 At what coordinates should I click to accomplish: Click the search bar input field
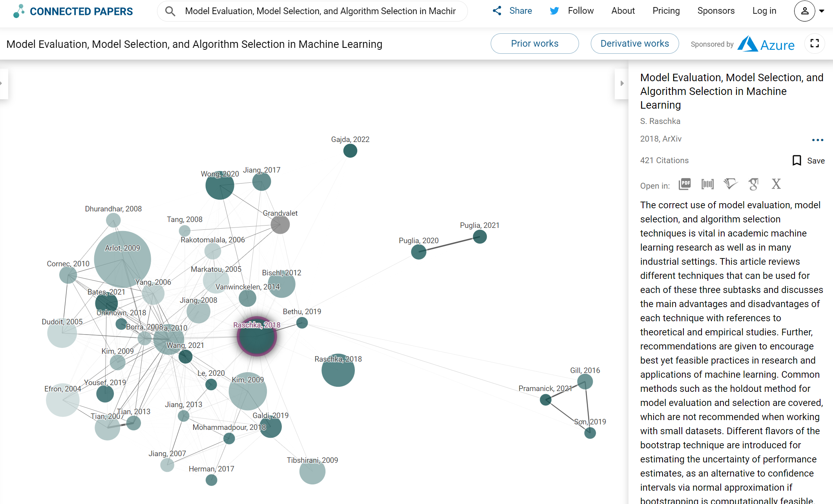click(320, 11)
